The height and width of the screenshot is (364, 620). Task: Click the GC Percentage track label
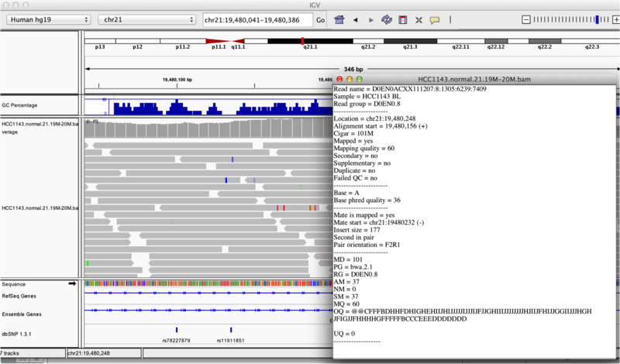click(20, 105)
